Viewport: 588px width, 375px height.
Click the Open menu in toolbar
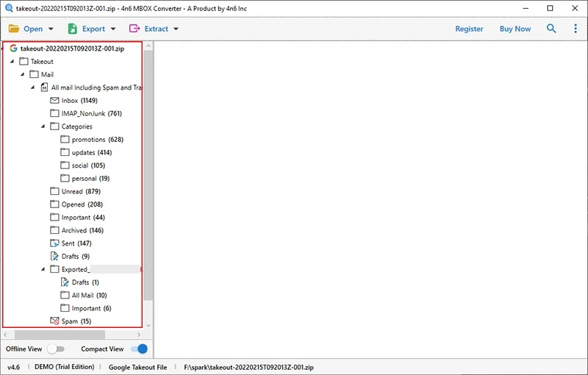[31, 29]
